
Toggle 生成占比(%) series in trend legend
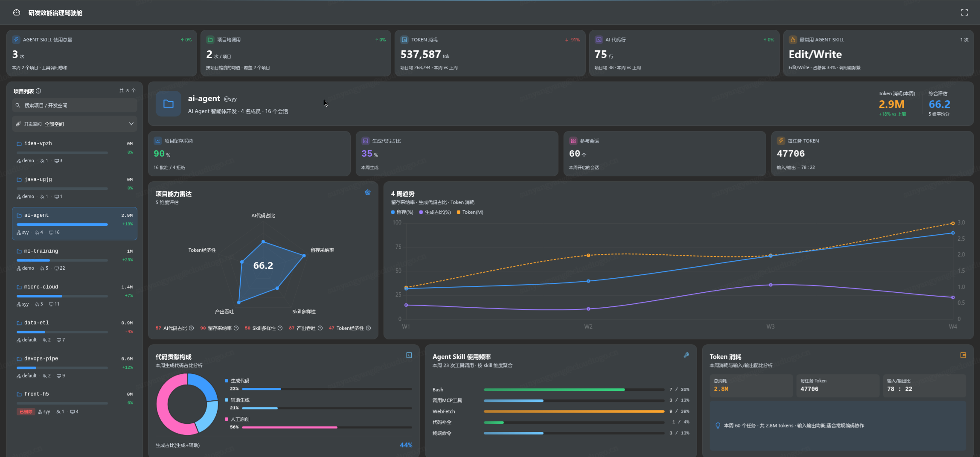(x=435, y=212)
